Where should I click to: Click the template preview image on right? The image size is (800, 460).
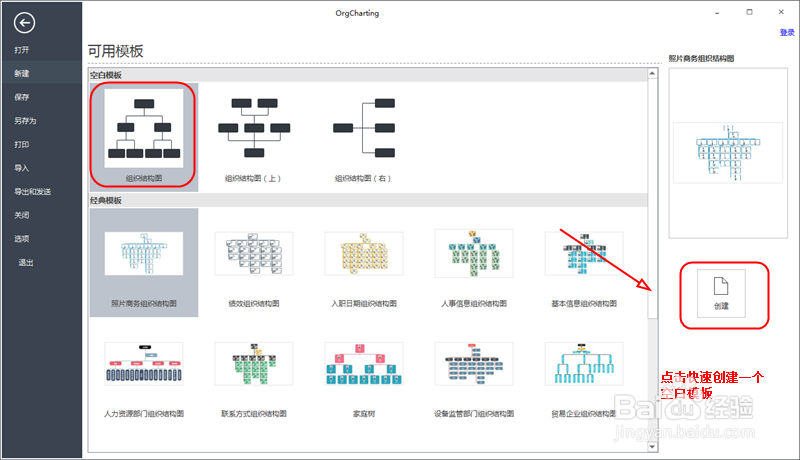(728, 153)
